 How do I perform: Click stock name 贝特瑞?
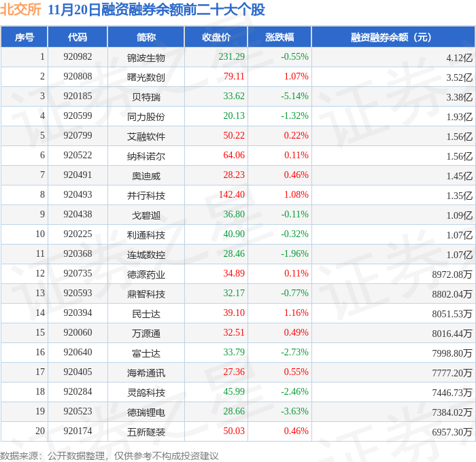[x=146, y=97]
